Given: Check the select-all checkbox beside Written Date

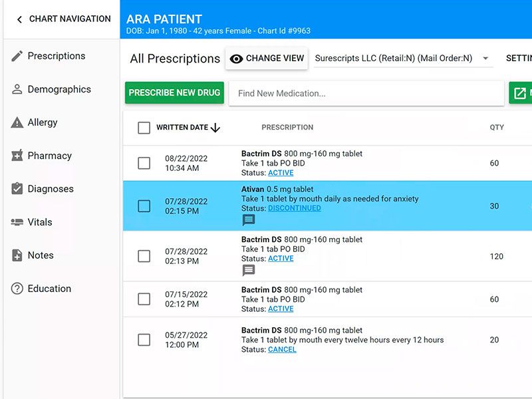Looking at the screenshot, I should coord(144,128).
